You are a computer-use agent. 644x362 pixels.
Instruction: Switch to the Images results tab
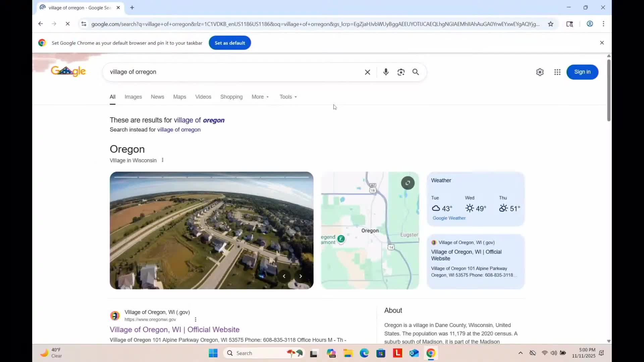coord(133,97)
